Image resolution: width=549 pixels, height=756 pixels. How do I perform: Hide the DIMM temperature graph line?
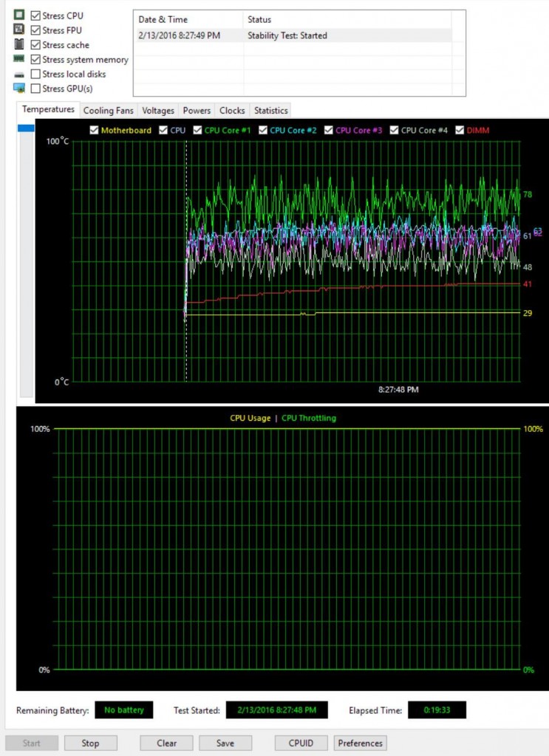(460, 130)
